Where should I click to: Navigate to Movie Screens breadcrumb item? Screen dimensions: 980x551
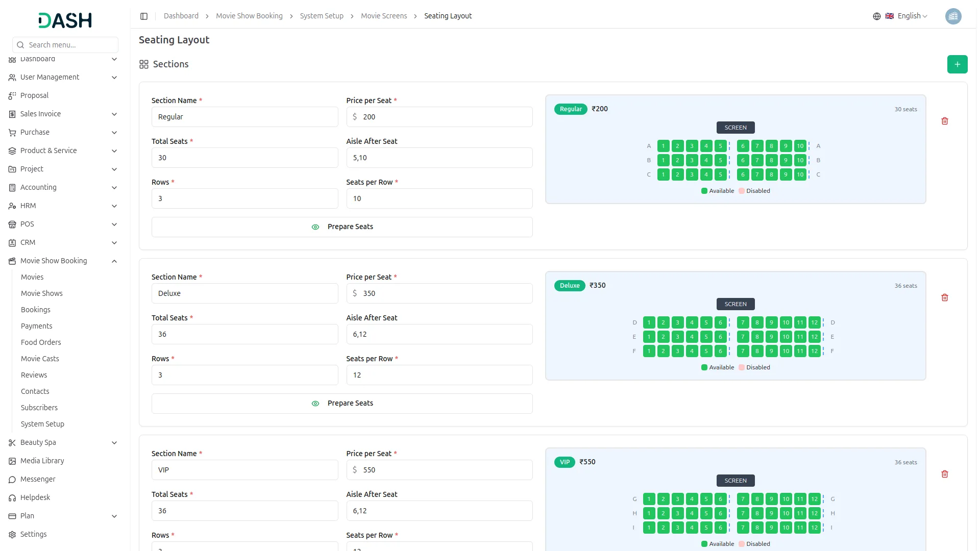pos(384,16)
